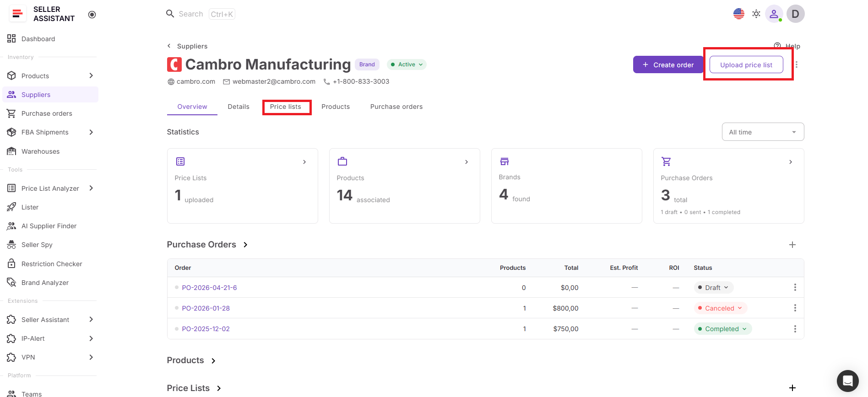Click the Upload price list button
Image resolution: width=868 pixels, height=397 pixels.
tap(746, 64)
